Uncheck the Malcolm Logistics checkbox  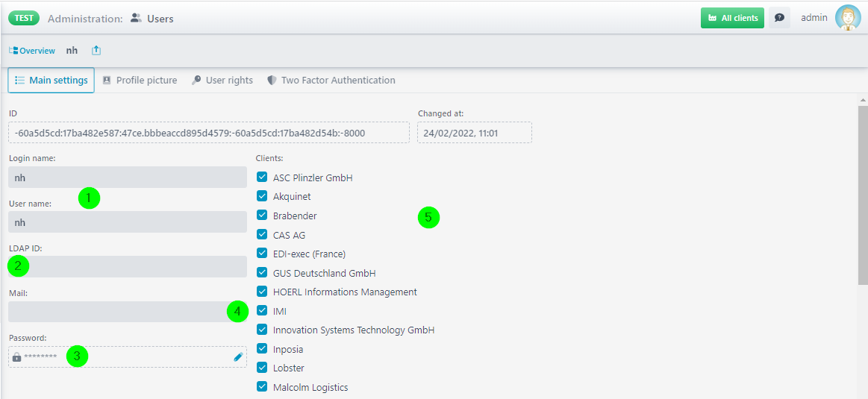263,387
